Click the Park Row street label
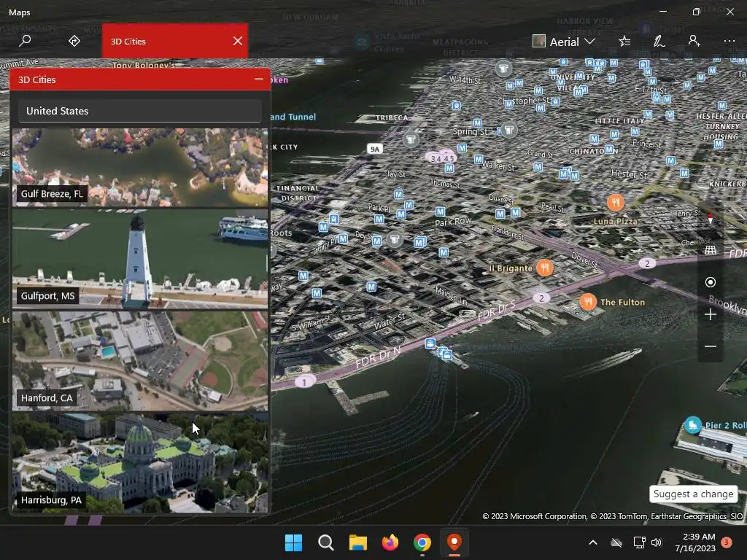Screen dimensions: 747x560 tap(453, 222)
